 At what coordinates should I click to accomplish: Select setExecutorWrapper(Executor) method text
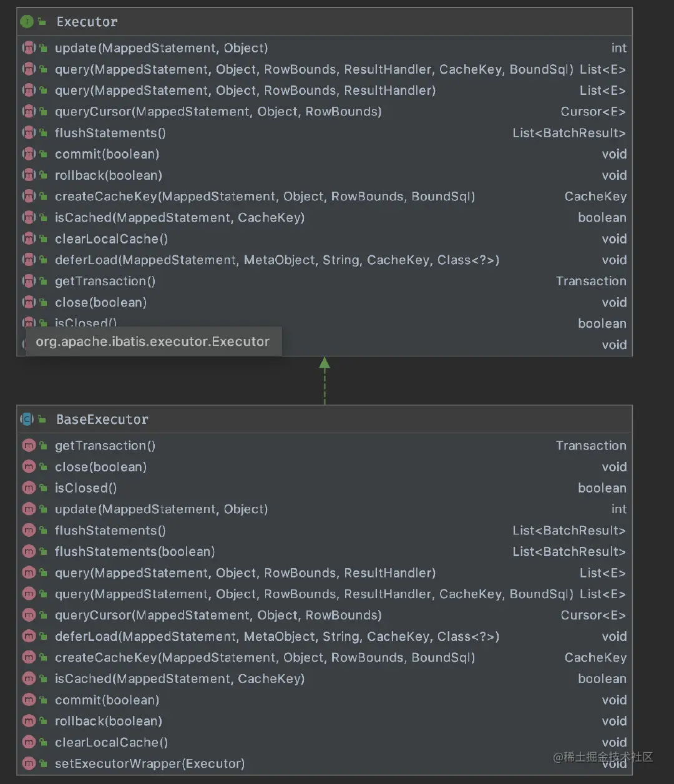(150, 763)
